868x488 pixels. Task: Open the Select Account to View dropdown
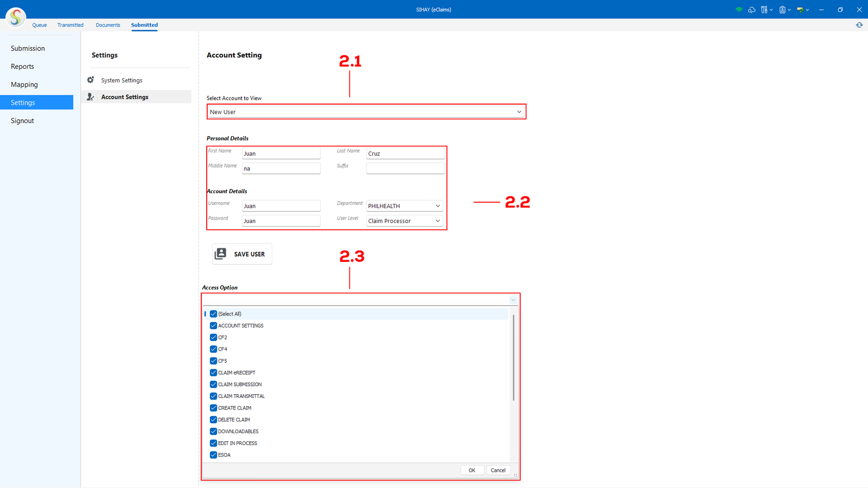point(366,112)
